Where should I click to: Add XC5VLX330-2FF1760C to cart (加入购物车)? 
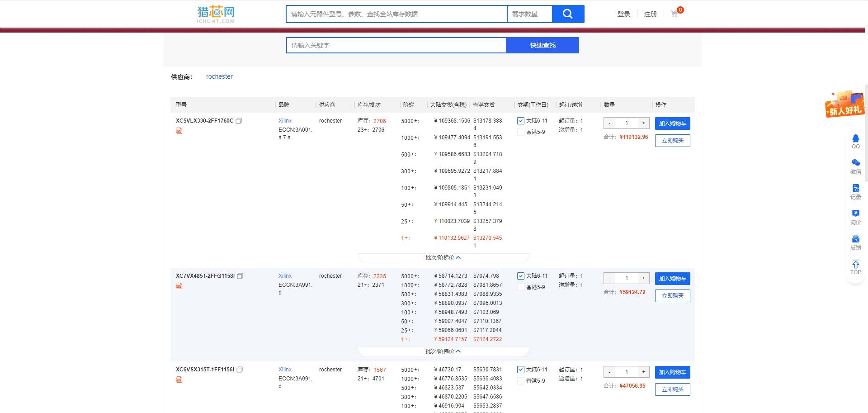click(672, 123)
